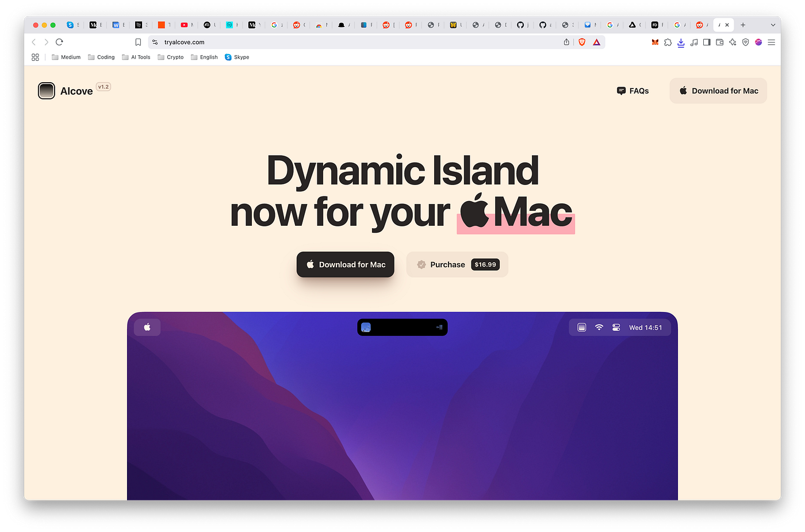Click the Alcove logo icon
805x532 pixels.
(46, 91)
